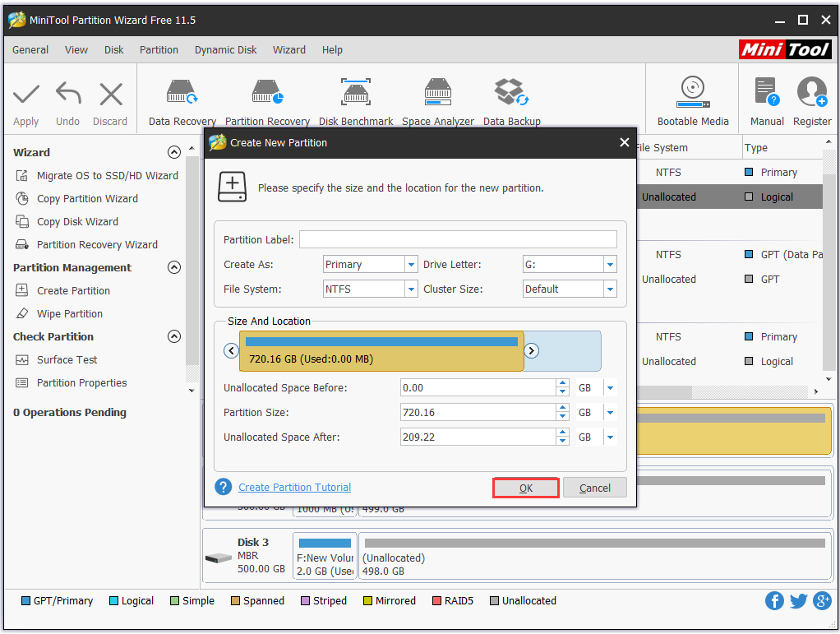
Task: Change unit for Unallocated Space After
Action: click(x=610, y=437)
